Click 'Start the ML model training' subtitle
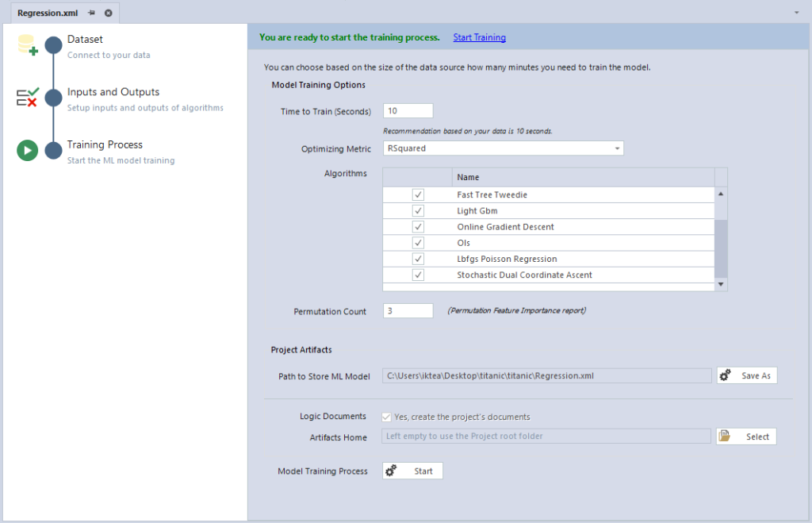812x523 pixels. [x=121, y=160]
